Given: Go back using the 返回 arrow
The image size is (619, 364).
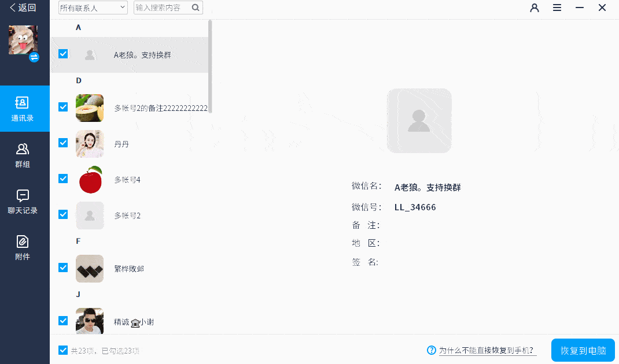Looking at the screenshot, I should (x=23, y=8).
